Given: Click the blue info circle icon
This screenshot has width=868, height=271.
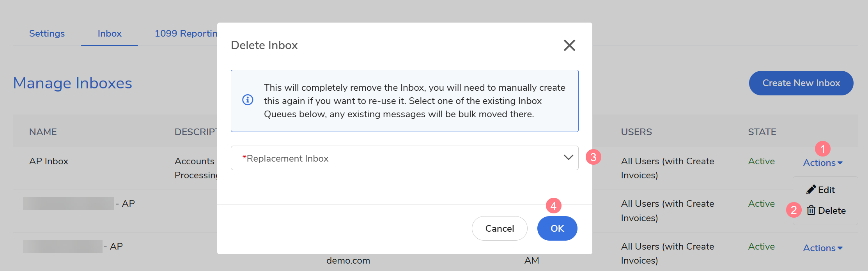Looking at the screenshot, I should pyautogui.click(x=248, y=100).
